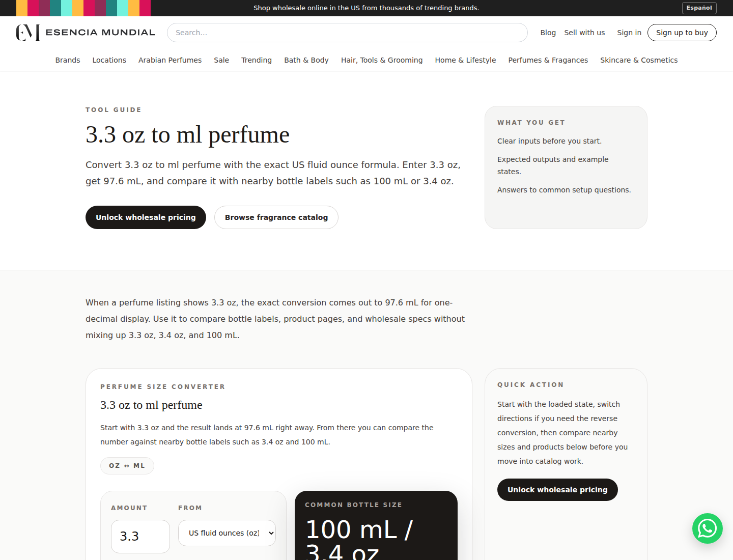
Task: Edit the 3.3 amount field
Action: click(140, 536)
